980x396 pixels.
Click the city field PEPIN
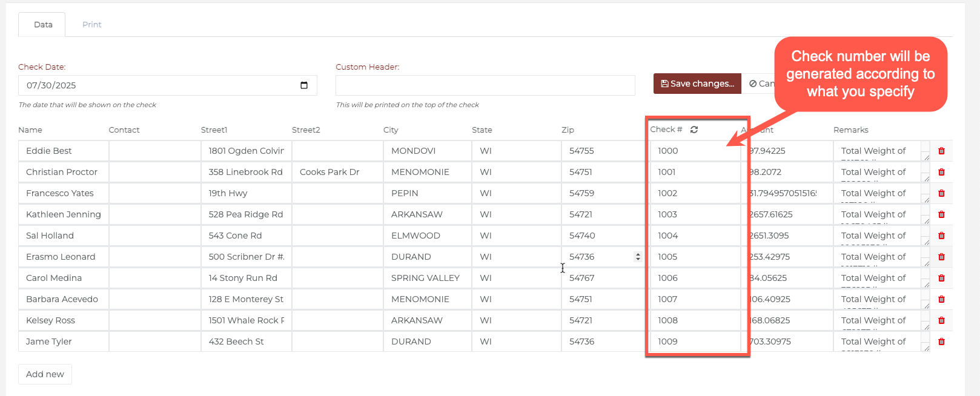click(x=427, y=193)
